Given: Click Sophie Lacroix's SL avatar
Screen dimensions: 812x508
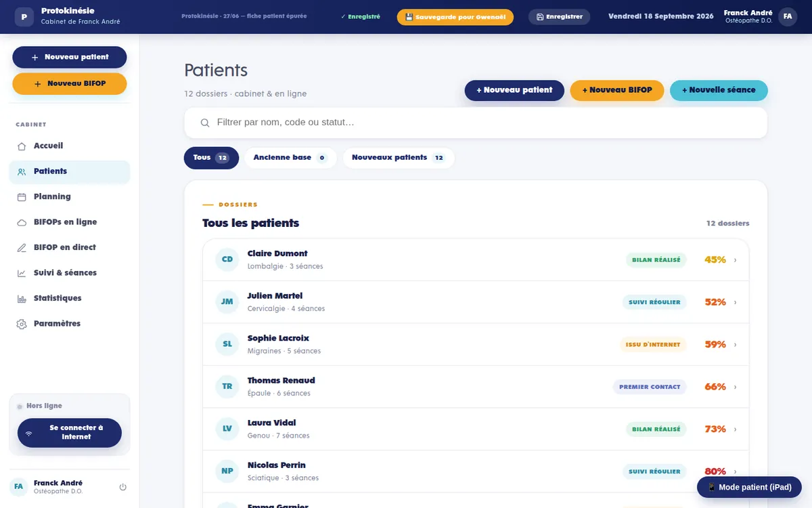Looking at the screenshot, I should [x=227, y=344].
